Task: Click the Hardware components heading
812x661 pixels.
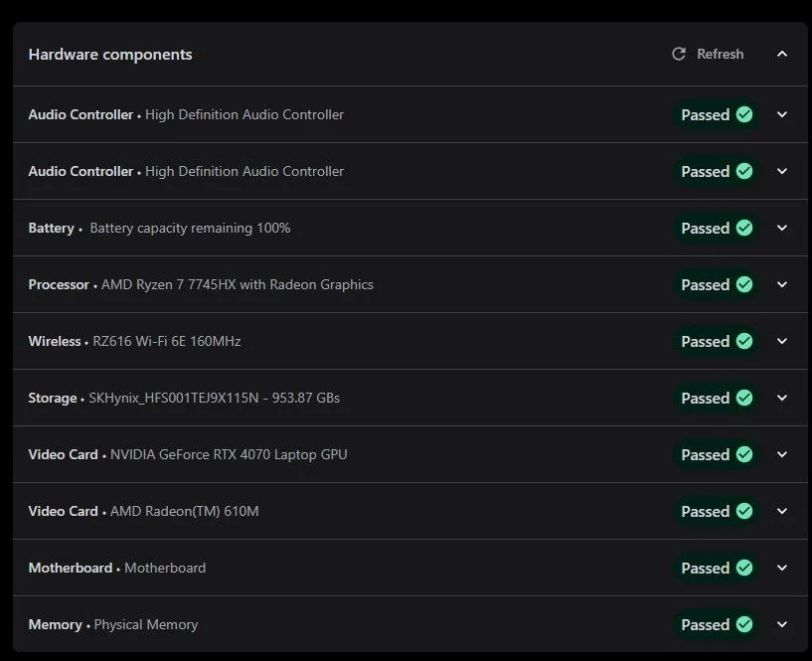Action: point(110,55)
